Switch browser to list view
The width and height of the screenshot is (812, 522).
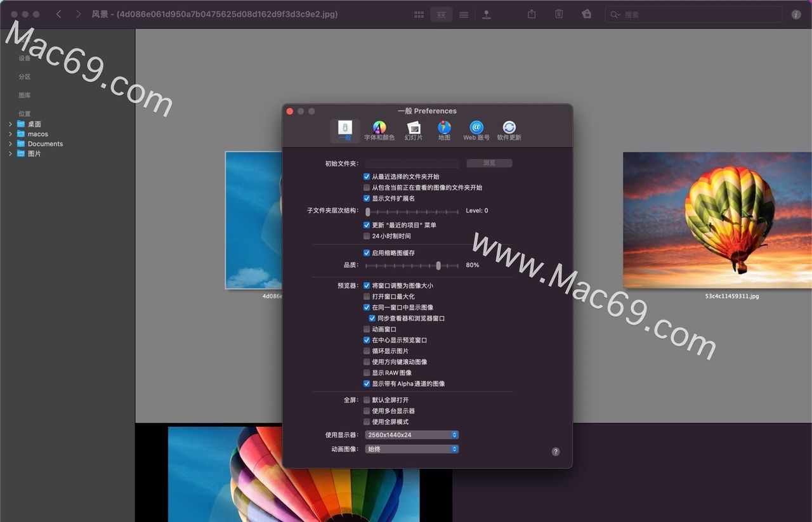click(464, 14)
